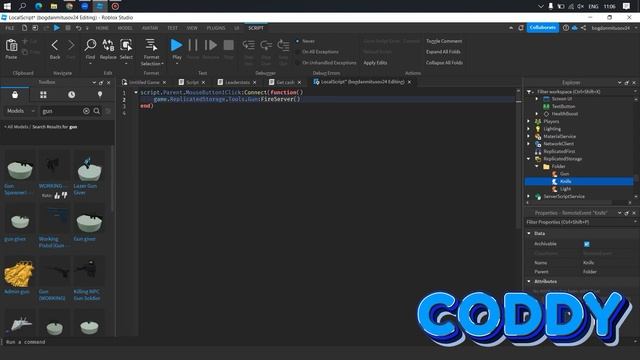
Task: Collapse the ReplicatedStorage tree node
Action: (x=529, y=159)
